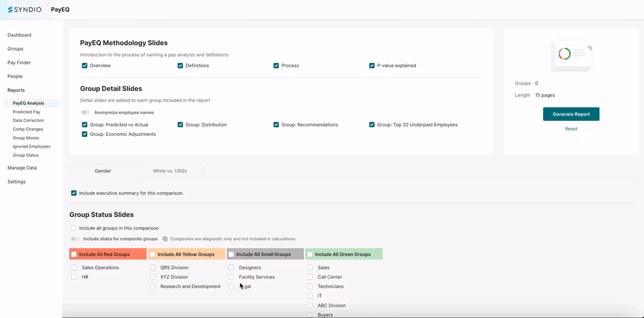The width and height of the screenshot is (644, 318).
Task: Check the Designers group
Action: [231, 268]
